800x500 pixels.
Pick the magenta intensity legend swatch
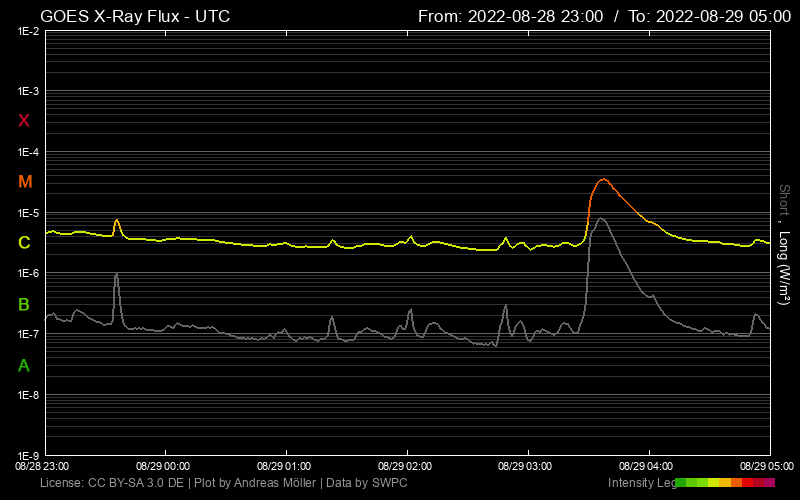click(769, 482)
